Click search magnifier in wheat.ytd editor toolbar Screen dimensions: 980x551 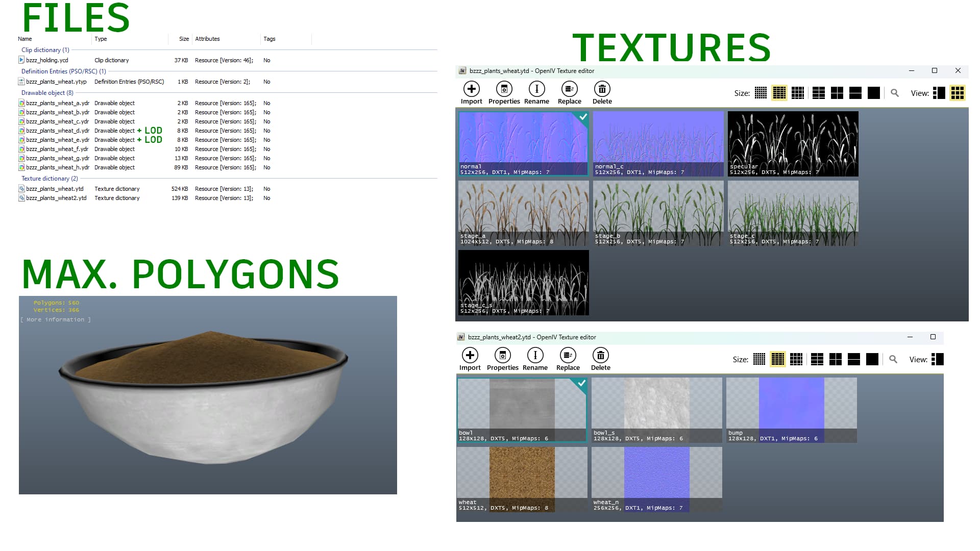tap(895, 93)
